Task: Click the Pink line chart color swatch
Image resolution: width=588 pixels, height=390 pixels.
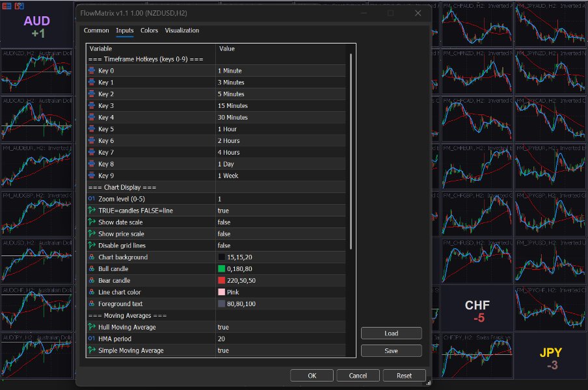Action: click(x=222, y=292)
